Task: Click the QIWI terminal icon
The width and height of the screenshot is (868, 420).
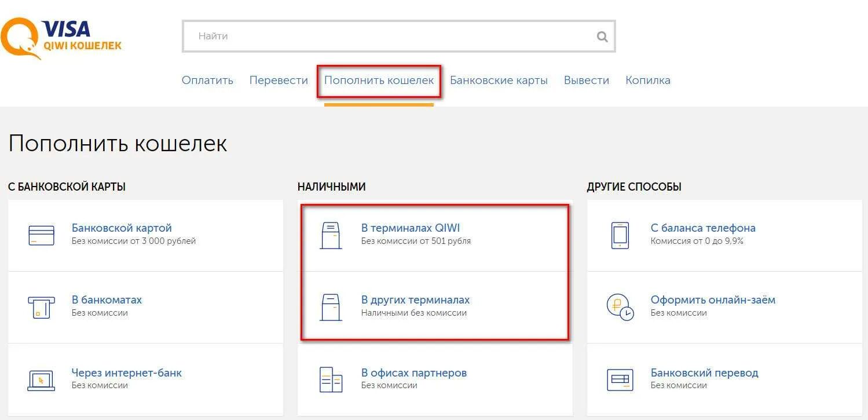Action: [331, 236]
